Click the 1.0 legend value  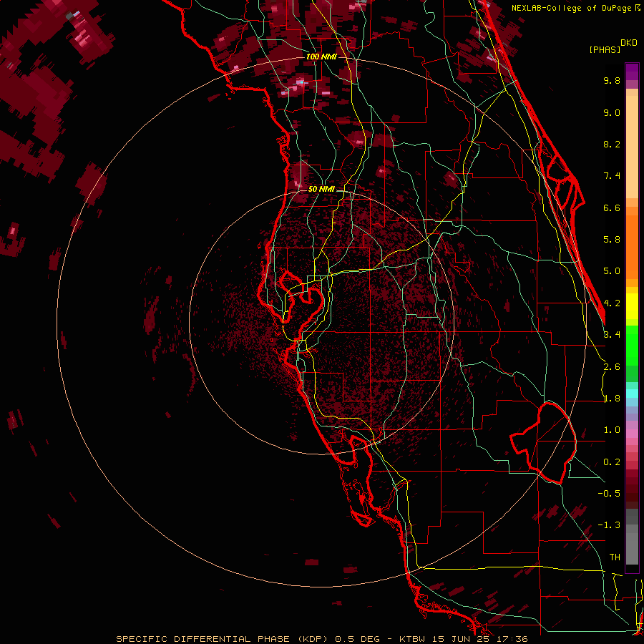point(612,430)
